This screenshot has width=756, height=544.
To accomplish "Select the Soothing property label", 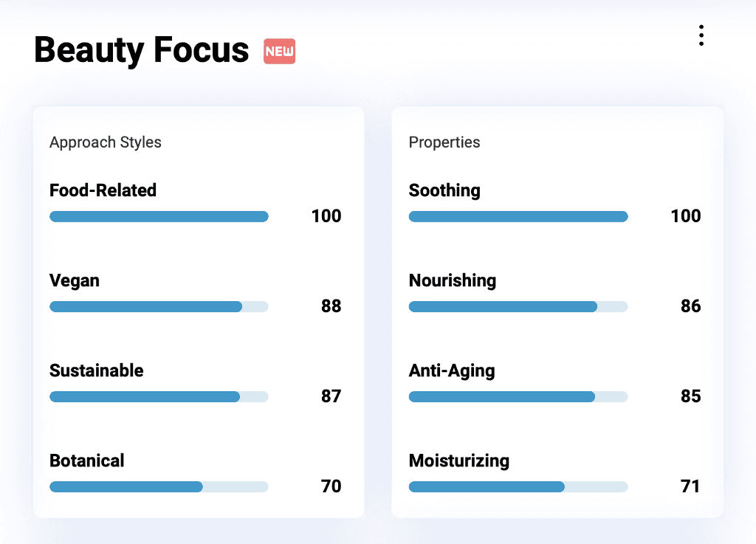I will coord(444,190).
